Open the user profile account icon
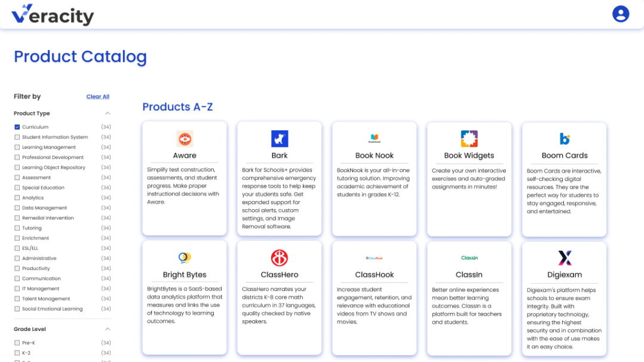644x362 pixels. [x=621, y=14]
